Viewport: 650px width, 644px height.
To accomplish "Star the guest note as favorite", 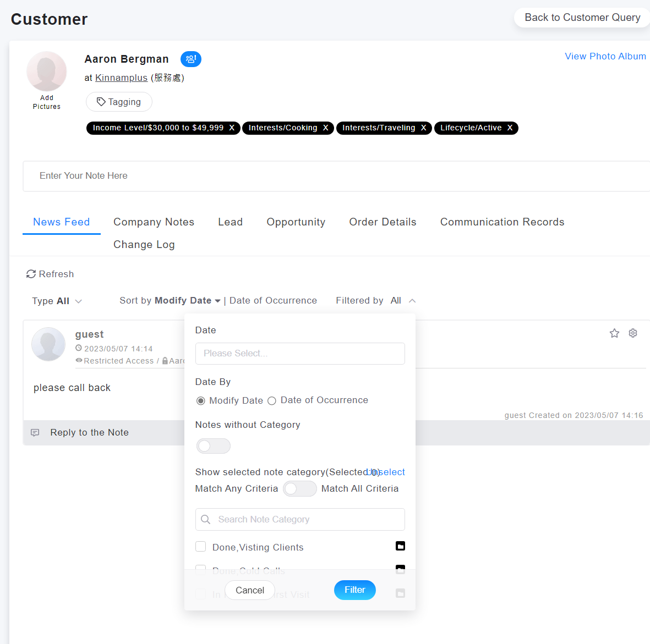I will (614, 333).
